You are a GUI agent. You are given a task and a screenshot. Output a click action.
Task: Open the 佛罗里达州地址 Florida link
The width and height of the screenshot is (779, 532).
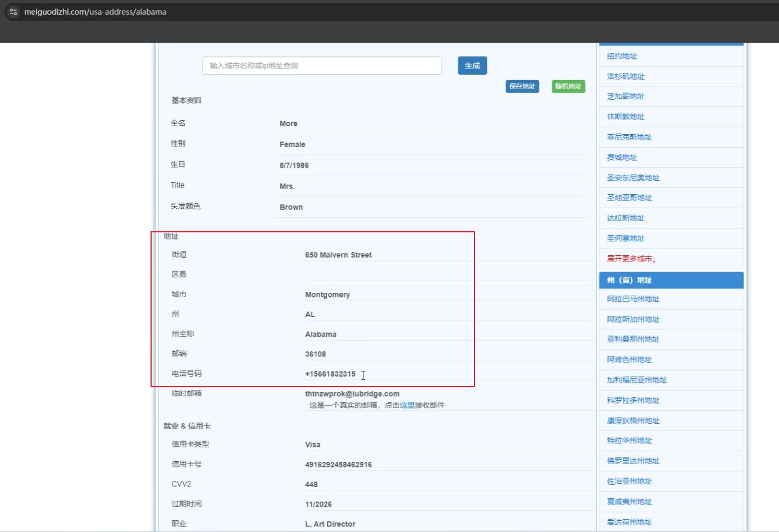tap(633, 461)
